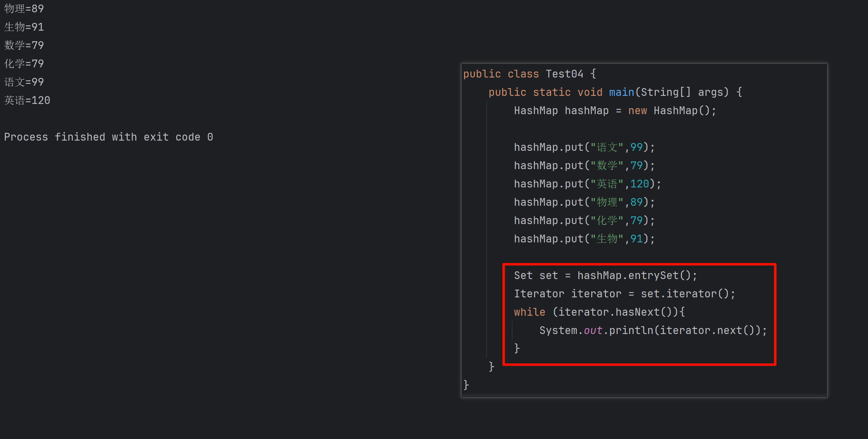868x439 pixels.
Task: Click the hashMap.entrySet() line
Action: click(x=605, y=276)
